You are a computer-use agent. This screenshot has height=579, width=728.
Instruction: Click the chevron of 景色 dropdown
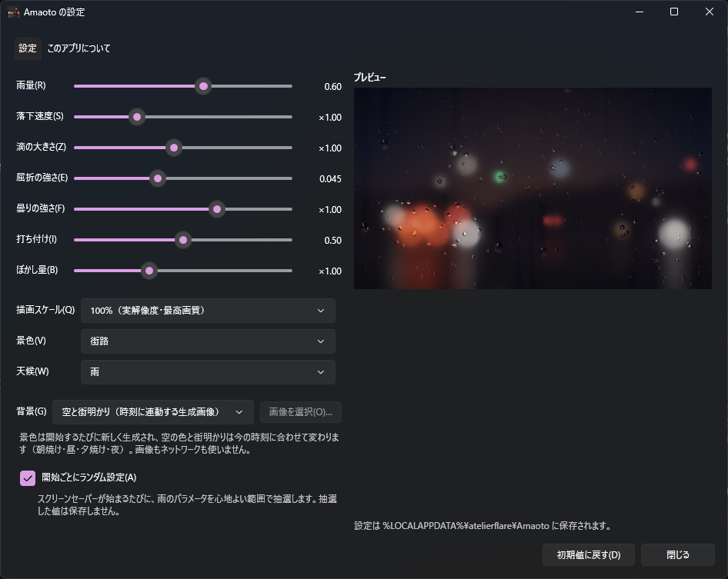point(321,341)
